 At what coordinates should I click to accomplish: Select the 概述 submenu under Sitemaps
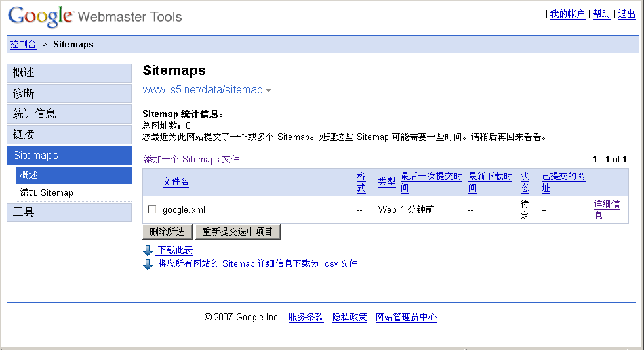click(x=73, y=175)
